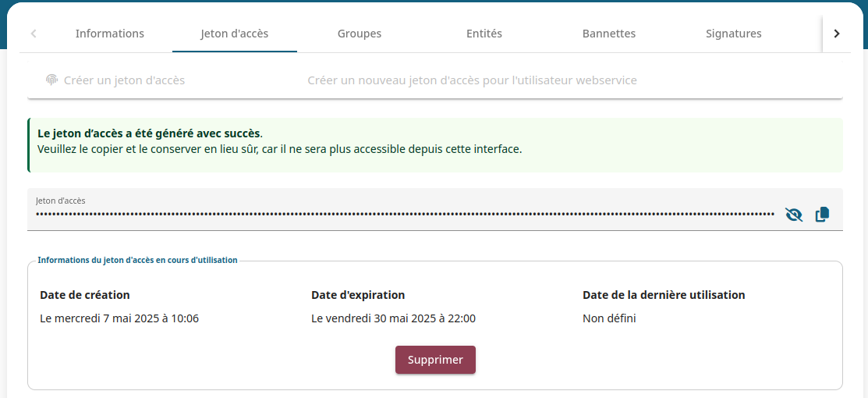Click the Informations du jeton d'accès section legend
The width and height of the screenshot is (868, 398).
point(137,260)
